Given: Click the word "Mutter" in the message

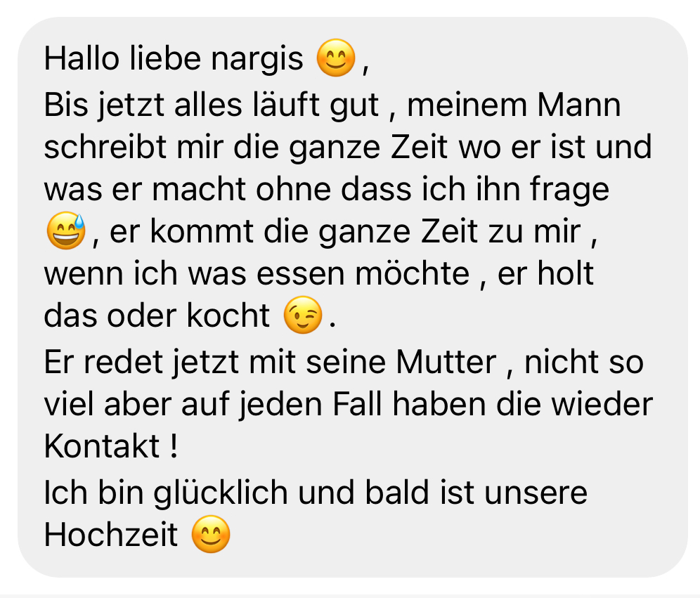Looking at the screenshot, I should click(446, 362).
